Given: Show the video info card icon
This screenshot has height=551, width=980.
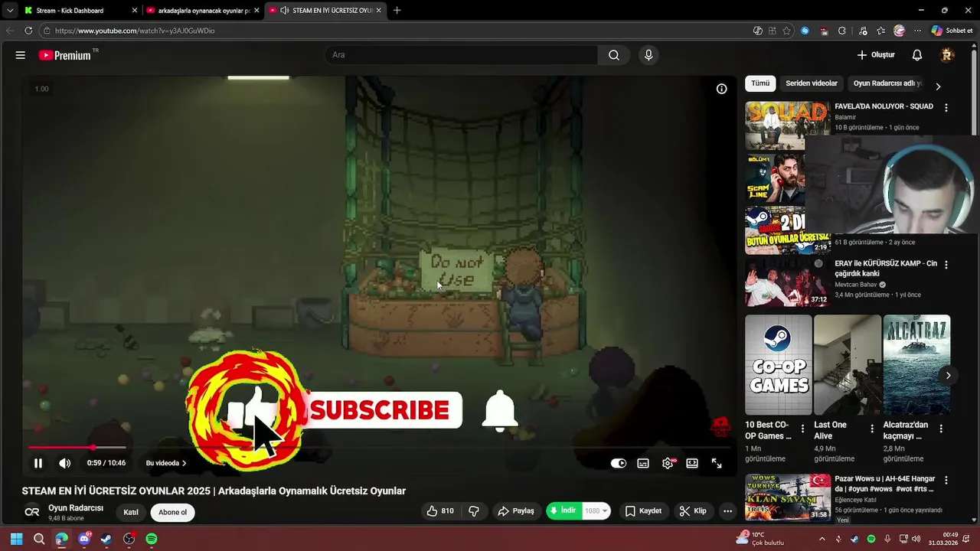Looking at the screenshot, I should coord(721,89).
